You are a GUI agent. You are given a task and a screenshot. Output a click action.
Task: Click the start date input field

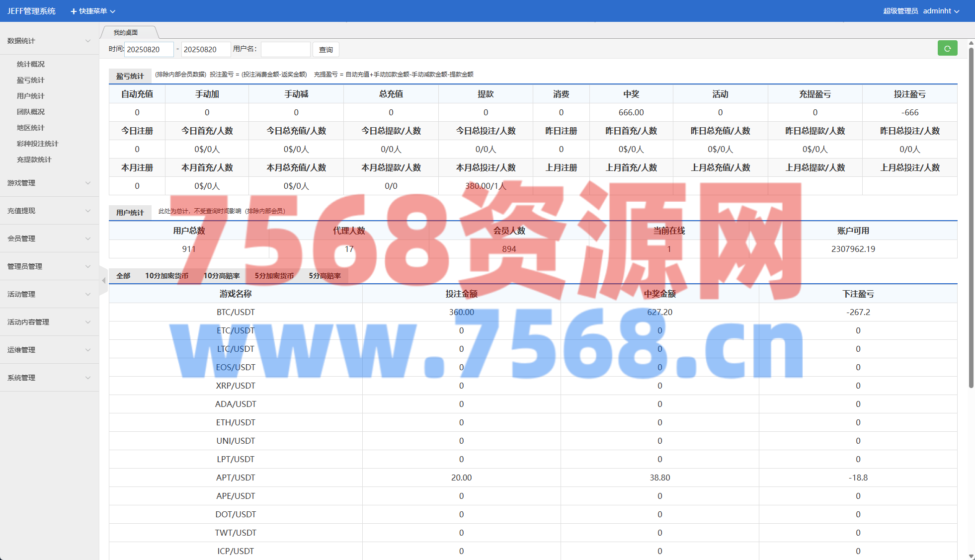point(148,49)
